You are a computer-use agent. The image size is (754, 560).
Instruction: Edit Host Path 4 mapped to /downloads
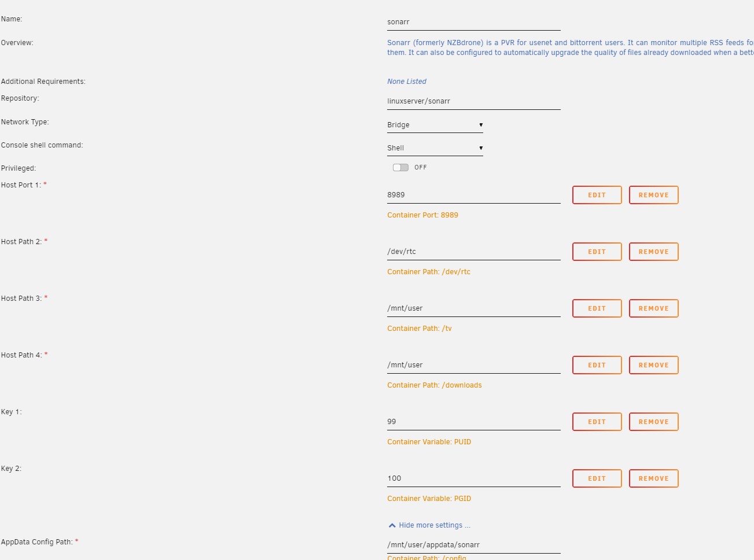coord(597,365)
